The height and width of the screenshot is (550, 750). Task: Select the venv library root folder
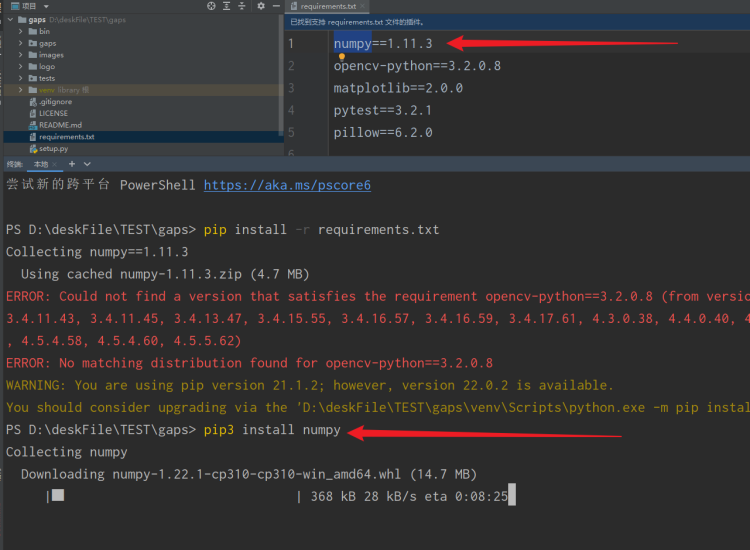pos(58,90)
